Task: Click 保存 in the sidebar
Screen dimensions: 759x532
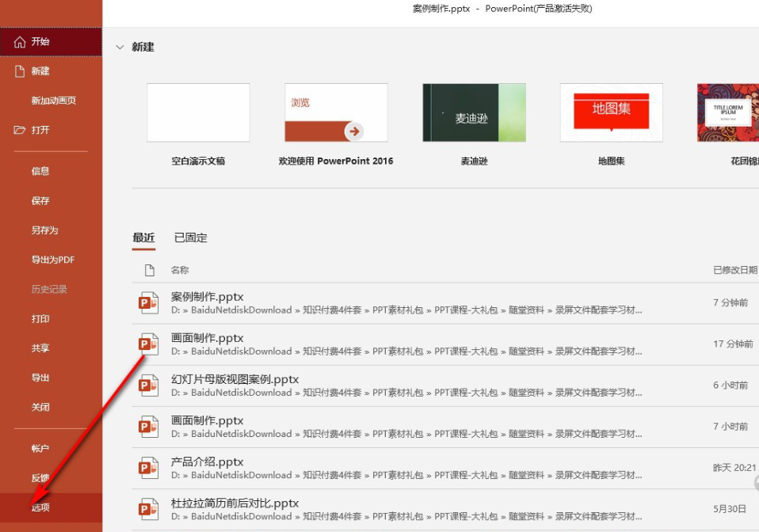Action: [51, 201]
